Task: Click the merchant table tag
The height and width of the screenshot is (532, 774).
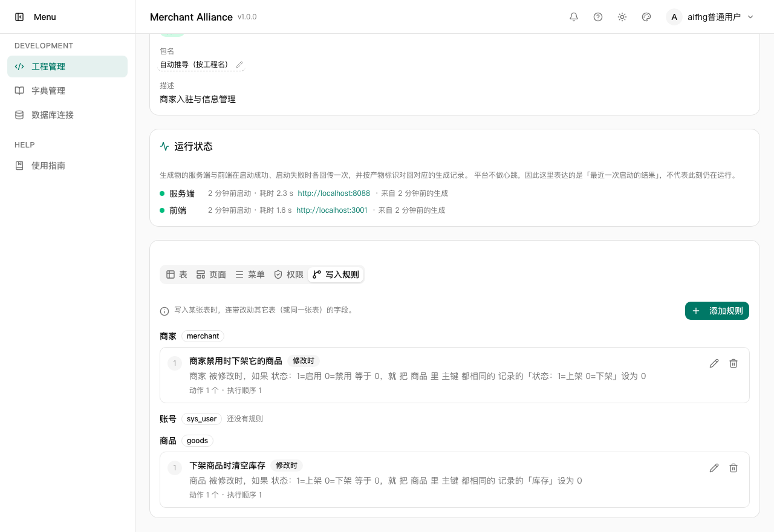Action: tap(203, 336)
